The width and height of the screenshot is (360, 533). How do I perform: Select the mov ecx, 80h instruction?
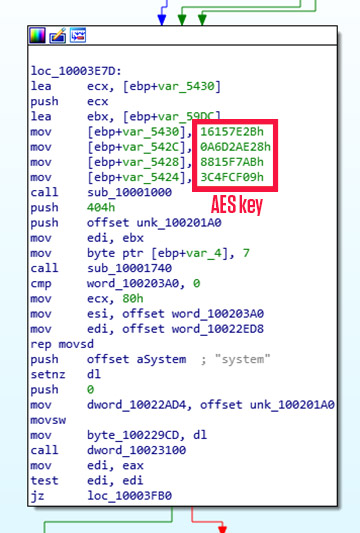(87, 298)
